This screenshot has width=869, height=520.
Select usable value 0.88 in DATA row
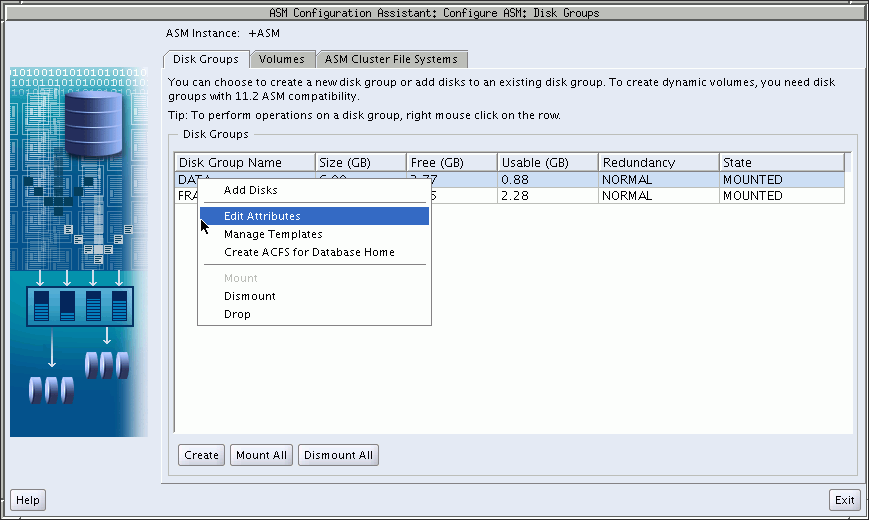548,180
